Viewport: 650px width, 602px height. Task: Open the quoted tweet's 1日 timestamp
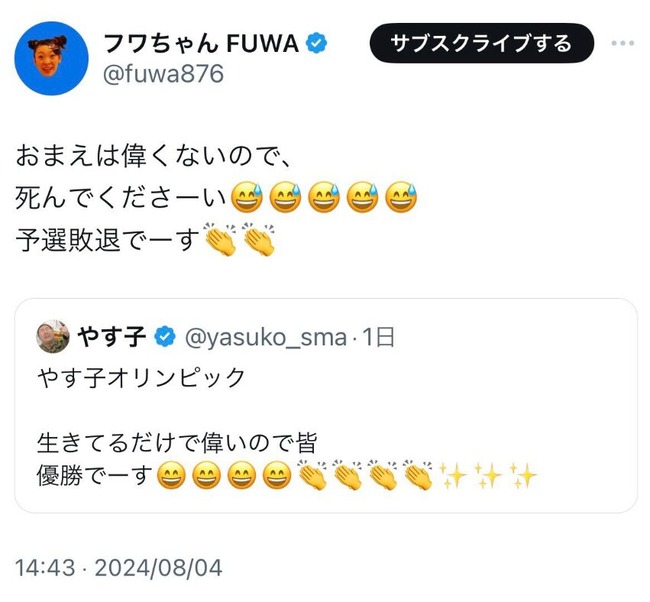378,337
